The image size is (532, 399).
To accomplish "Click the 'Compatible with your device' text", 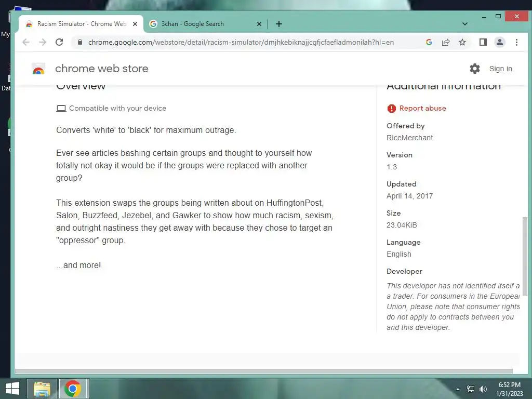I will (118, 108).
